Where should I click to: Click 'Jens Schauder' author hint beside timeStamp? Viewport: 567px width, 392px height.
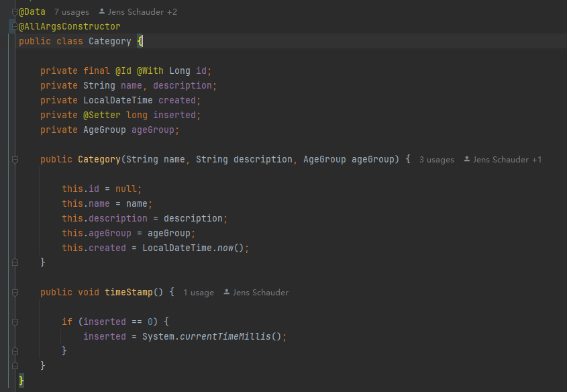[x=260, y=293]
